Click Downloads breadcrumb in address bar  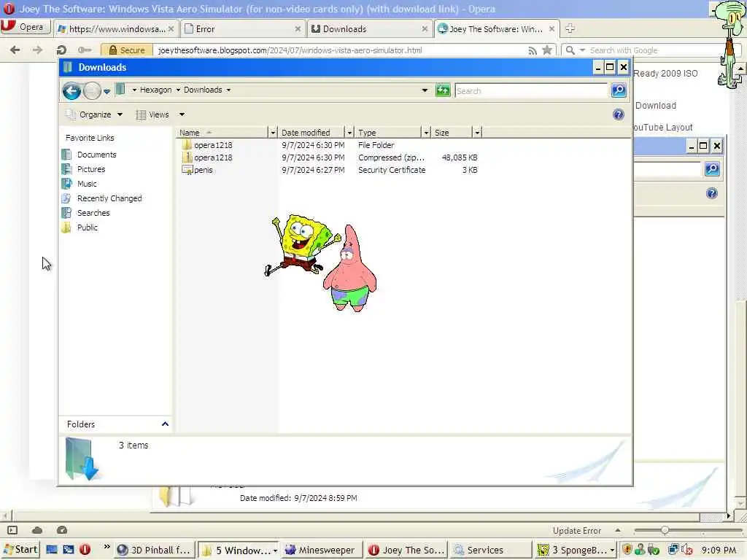pos(203,90)
